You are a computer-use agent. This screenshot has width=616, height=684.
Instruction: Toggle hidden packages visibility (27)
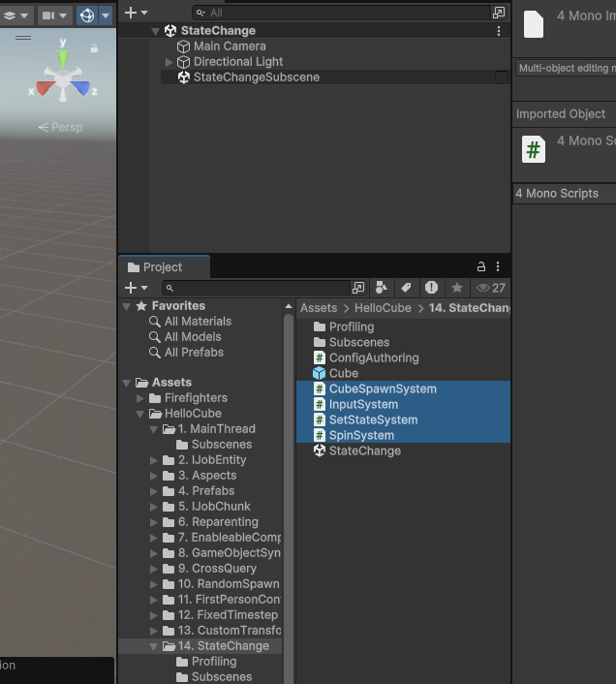coord(490,288)
